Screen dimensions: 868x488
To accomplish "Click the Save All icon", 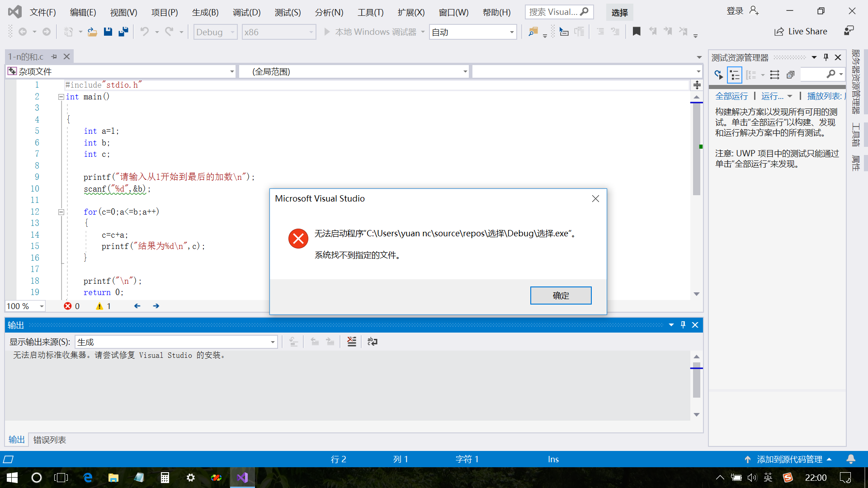I will tap(123, 32).
